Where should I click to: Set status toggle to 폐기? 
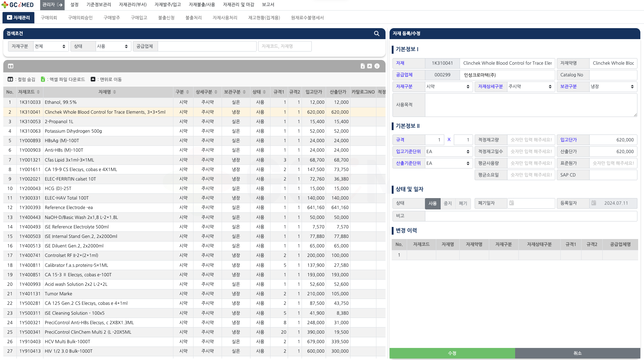pyautogui.click(x=463, y=204)
